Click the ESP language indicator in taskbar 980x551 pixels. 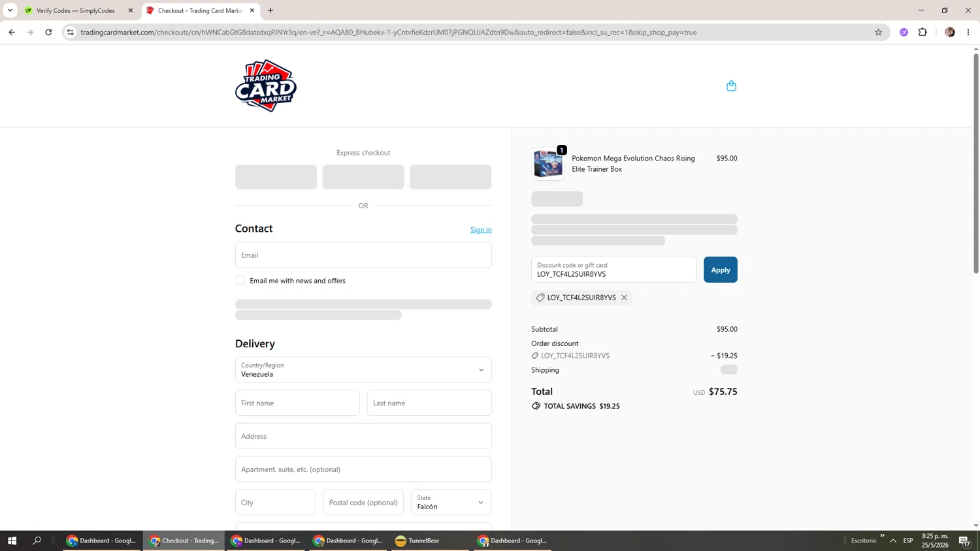click(908, 541)
